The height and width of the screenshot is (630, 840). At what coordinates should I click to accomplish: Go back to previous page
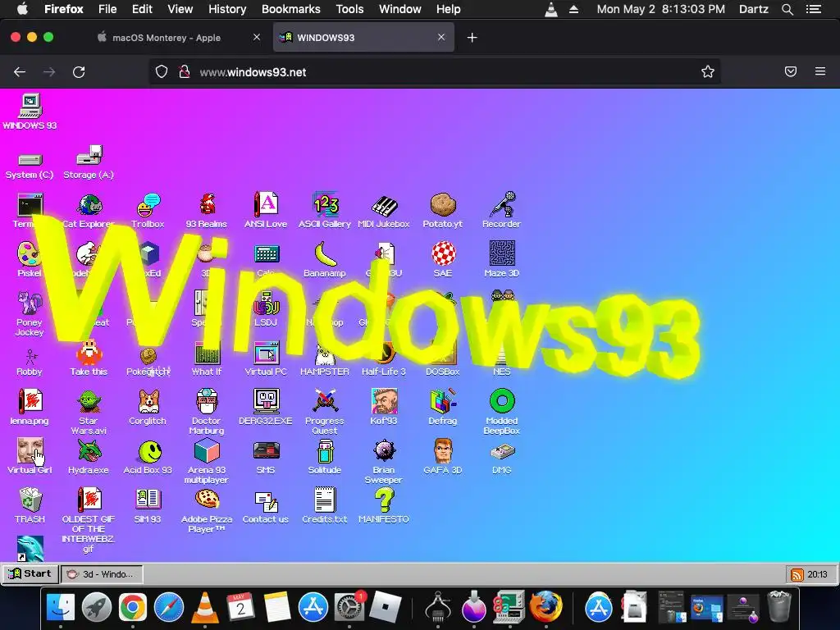coord(20,72)
